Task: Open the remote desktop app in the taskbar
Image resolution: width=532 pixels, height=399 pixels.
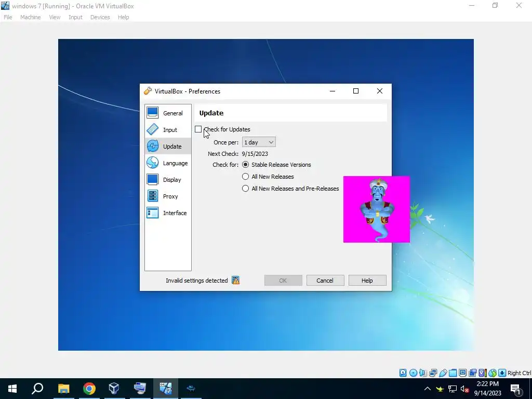Action: [x=140, y=389]
